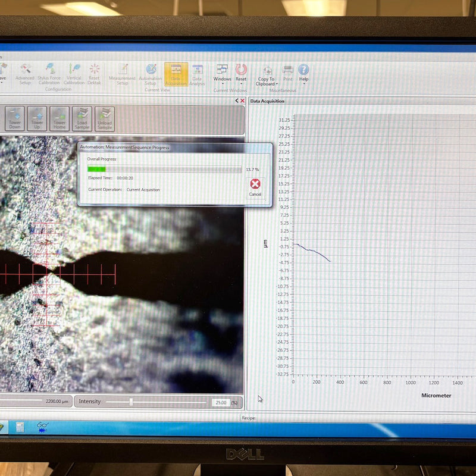Open the Help menu
The image size is (476, 476).
pos(303,74)
